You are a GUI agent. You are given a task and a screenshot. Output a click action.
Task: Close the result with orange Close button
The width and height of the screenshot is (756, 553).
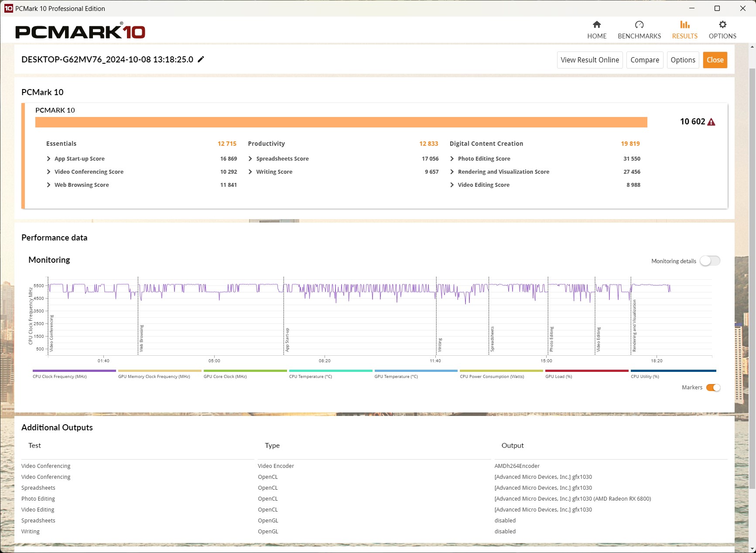[715, 60]
